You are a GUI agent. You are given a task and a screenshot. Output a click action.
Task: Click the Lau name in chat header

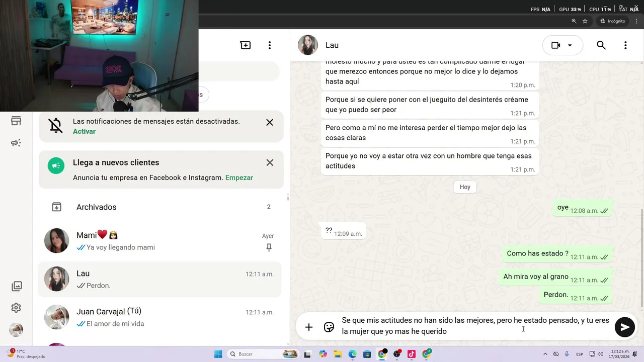[332, 45]
